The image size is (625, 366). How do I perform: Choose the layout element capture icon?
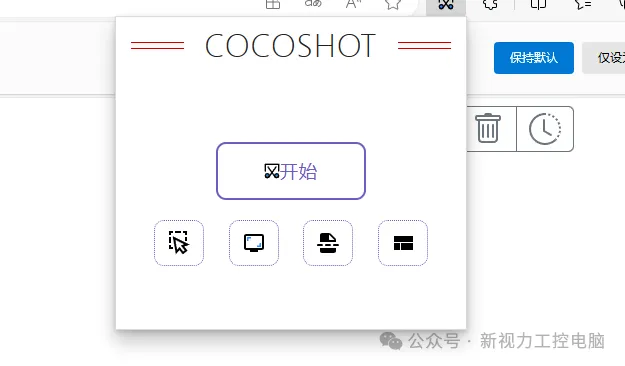(x=403, y=243)
